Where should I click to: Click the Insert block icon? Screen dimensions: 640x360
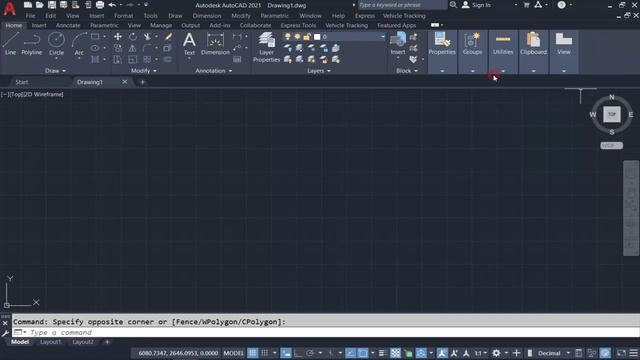[398, 44]
